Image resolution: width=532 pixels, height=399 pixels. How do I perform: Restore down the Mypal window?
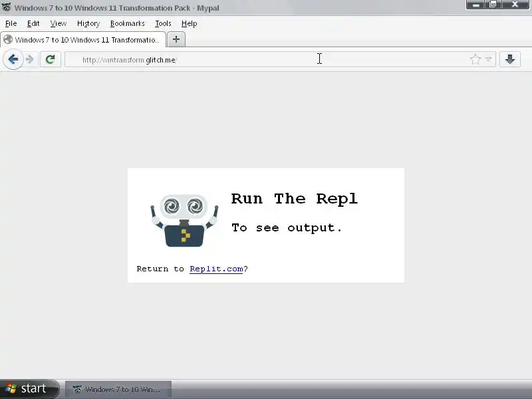[x=493, y=5]
